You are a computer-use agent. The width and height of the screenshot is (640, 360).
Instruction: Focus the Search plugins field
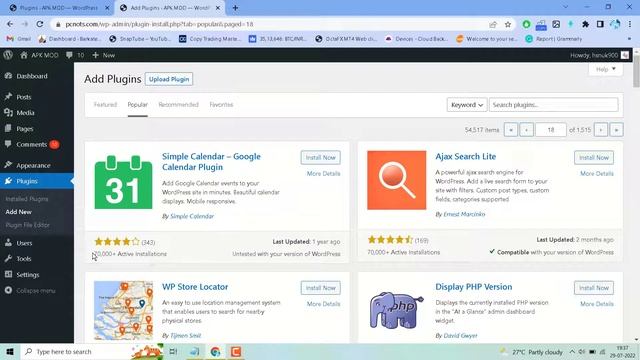tap(553, 105)
